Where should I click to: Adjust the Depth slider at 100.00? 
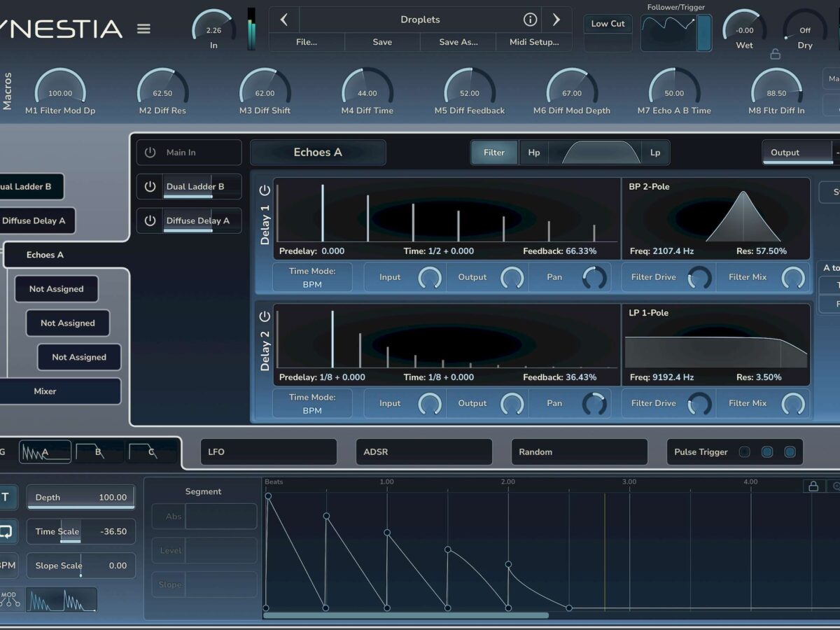point(80,498)
